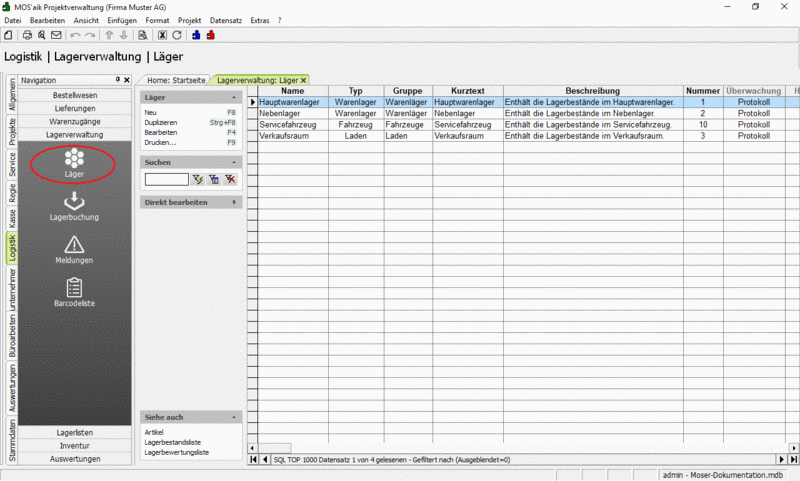800x481 pixels.
Task: Open the Extras menu
Action: [260, 20]
